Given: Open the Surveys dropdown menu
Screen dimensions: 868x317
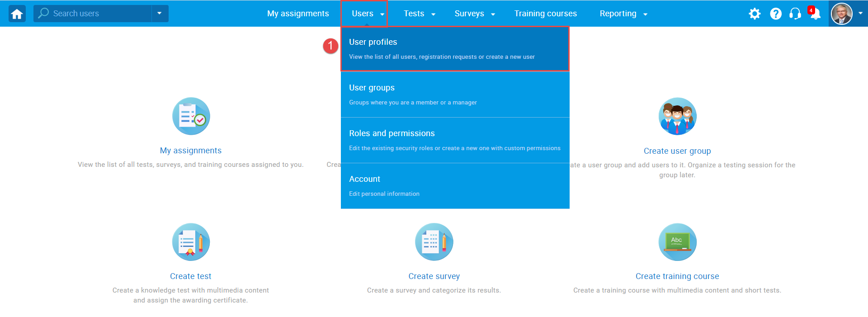Looking at the screenshot, I should pos(474,14).
